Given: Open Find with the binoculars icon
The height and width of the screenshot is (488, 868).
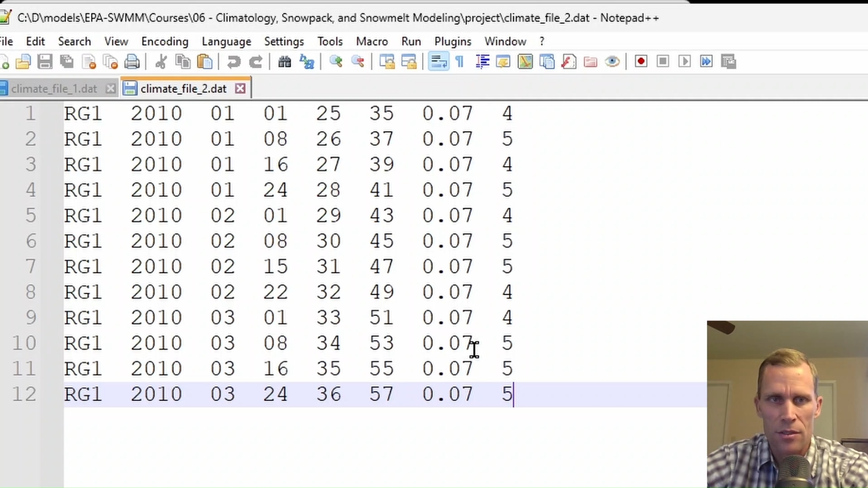Looking at the screenshot, I should 284,62.
